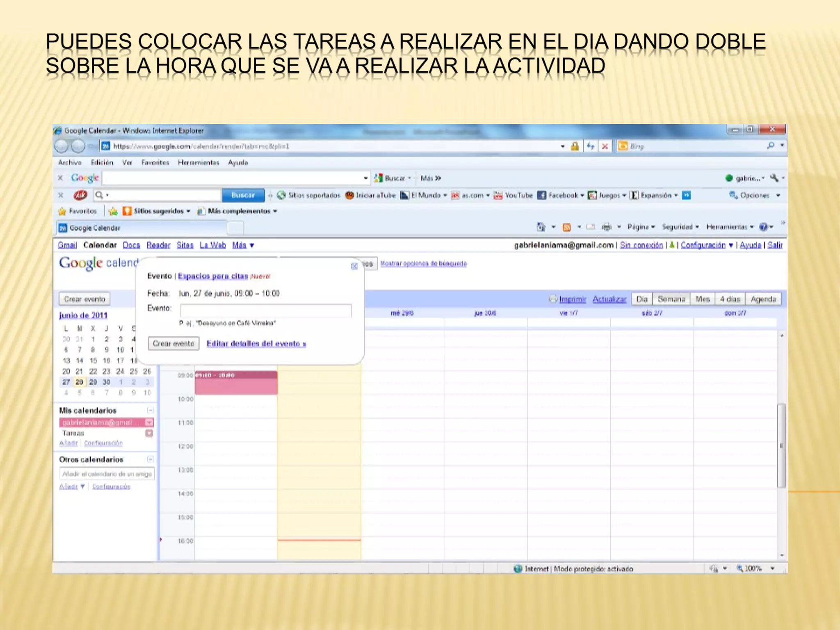Click the YouTube bookmark icon in toolbar

(498, 195)
